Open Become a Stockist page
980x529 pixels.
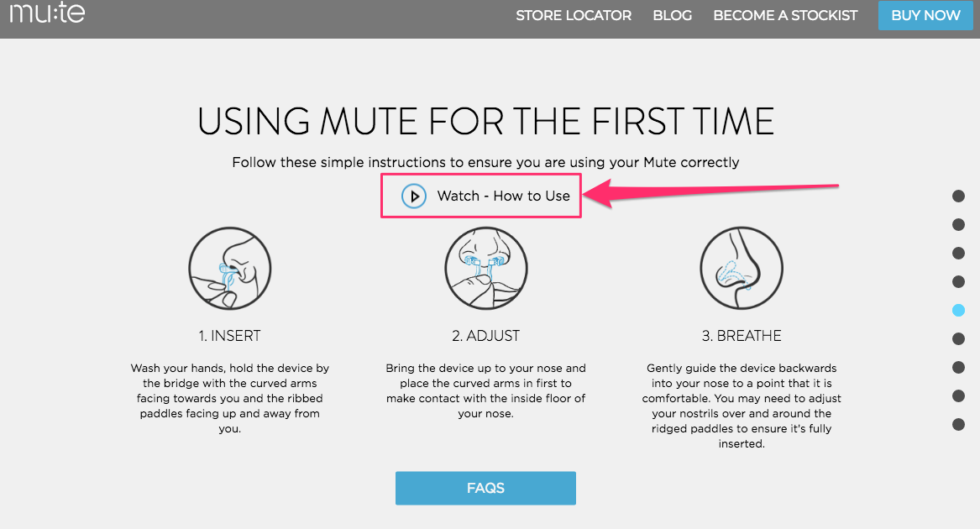786,16
